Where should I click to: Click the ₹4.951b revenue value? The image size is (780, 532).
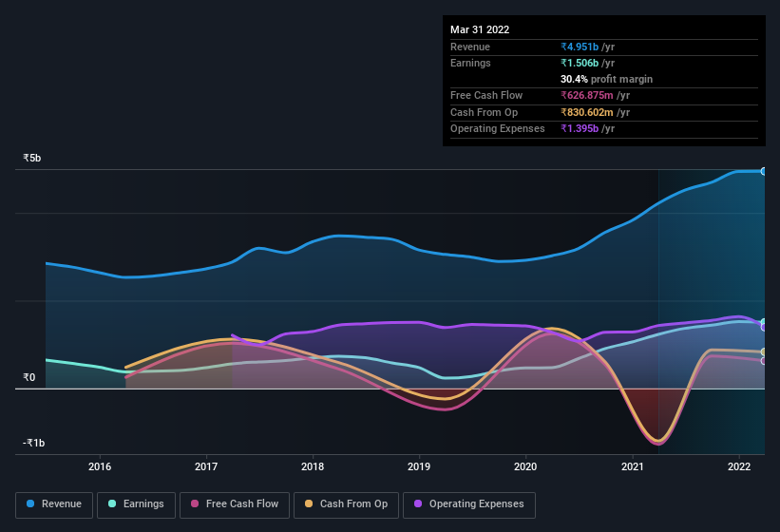click(x=580, y=47)
